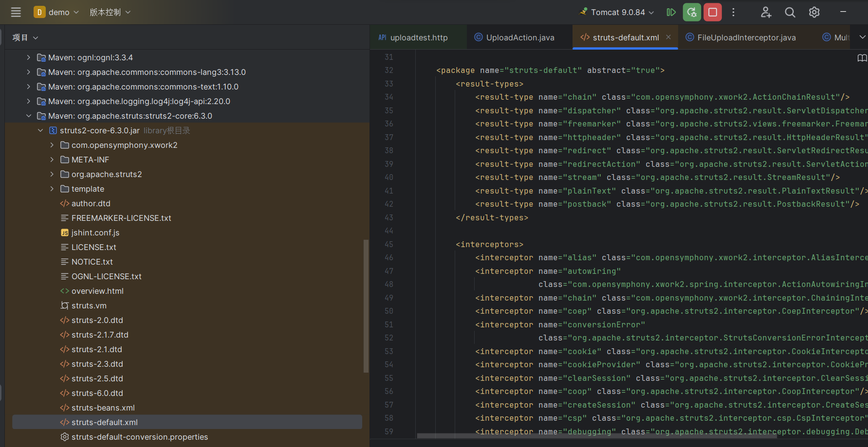Viewport: 868px width, 447px height.
Task: Open the IDE settings gear
Action: point(814,12)
